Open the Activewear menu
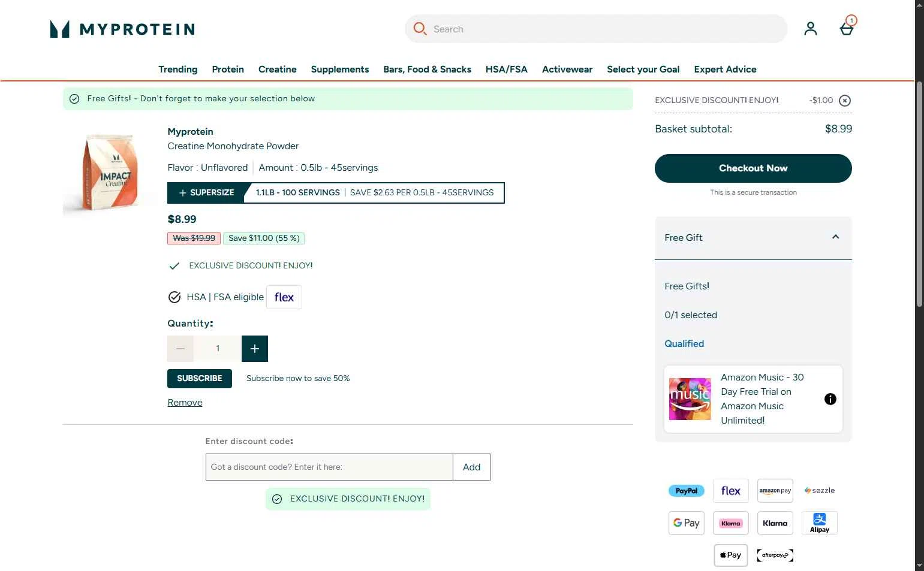The image size is (924, 571). click(567, 70)
